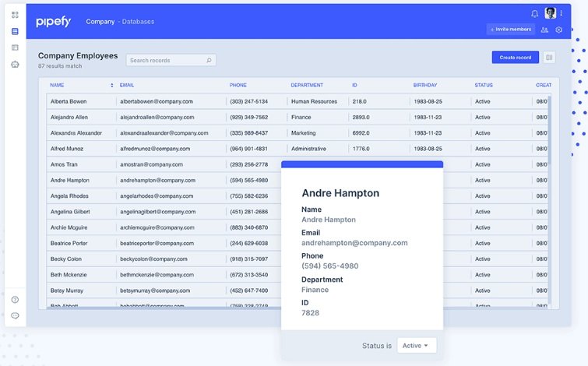Open the dashboard grid icon in sidebar

pos(15,15)
